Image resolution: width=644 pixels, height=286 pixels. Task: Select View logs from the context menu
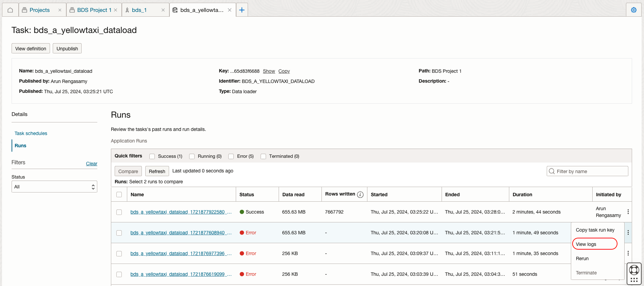coord(586,244)
